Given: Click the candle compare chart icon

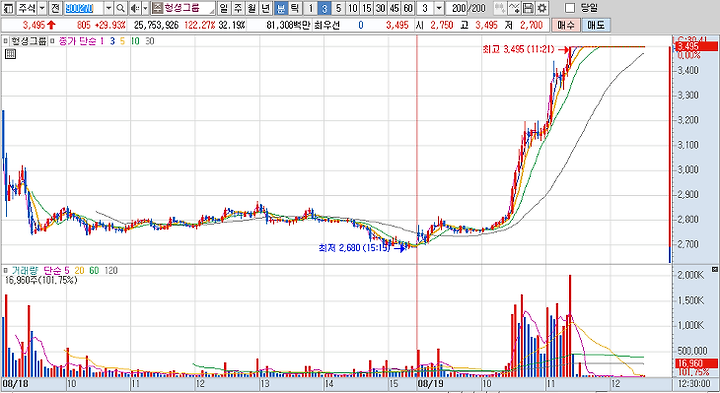Looking at the screenshot, I should coord(500,8).
